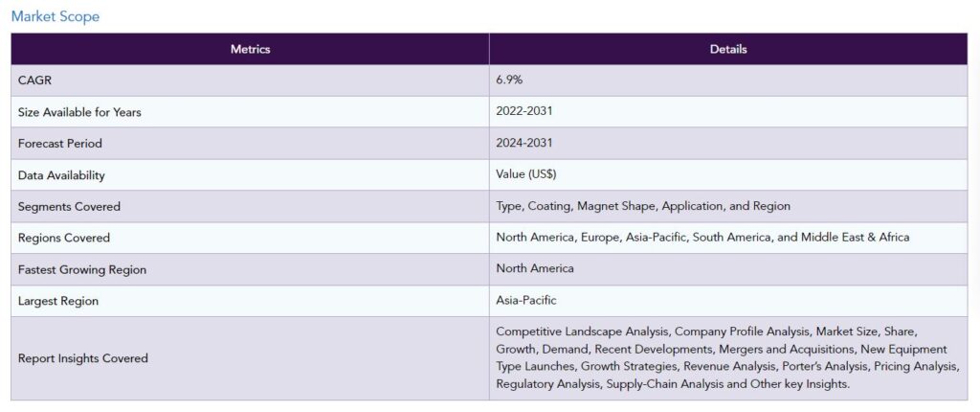Image resolution: width=980 pixels, height=412 pixels.
Task: Click the Segments Covered label
Action: pyautogui.click(x=69, y=207)
